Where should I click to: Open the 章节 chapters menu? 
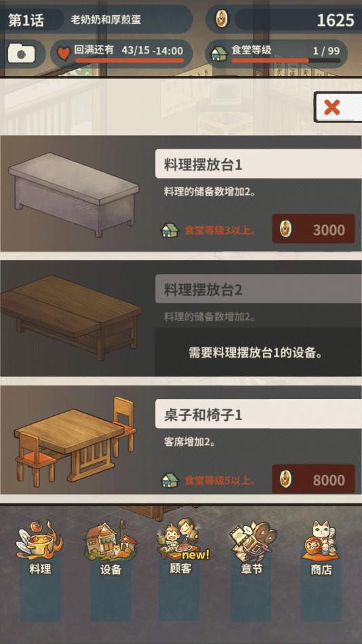point(252,548)
